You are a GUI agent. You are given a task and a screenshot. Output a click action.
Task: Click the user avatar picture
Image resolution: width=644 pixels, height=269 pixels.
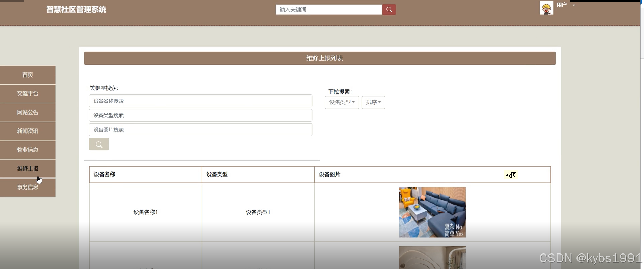[x=546, y=8]
